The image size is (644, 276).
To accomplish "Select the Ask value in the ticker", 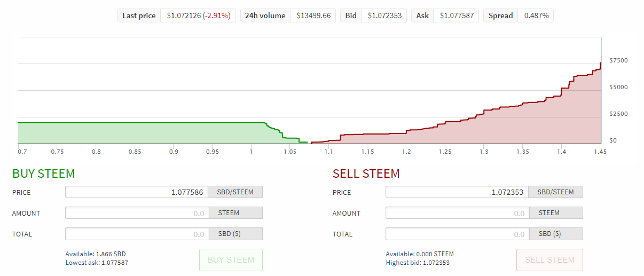I will (457, 15).
